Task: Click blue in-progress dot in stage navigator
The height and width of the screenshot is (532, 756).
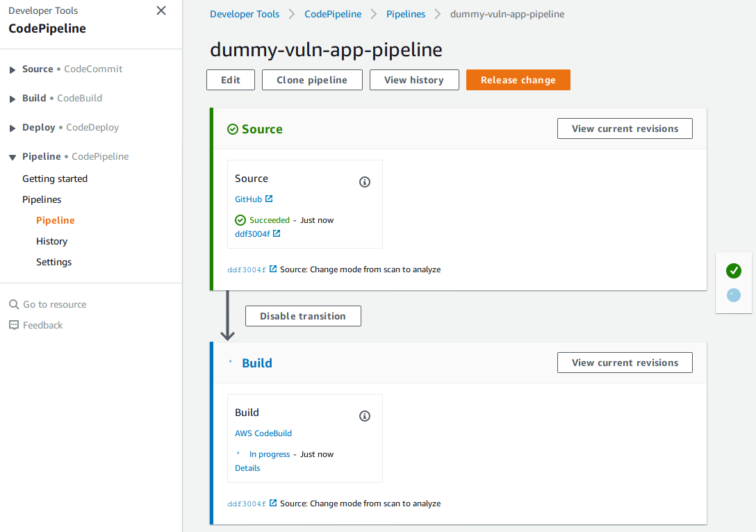Action: [x=733, y=295]
